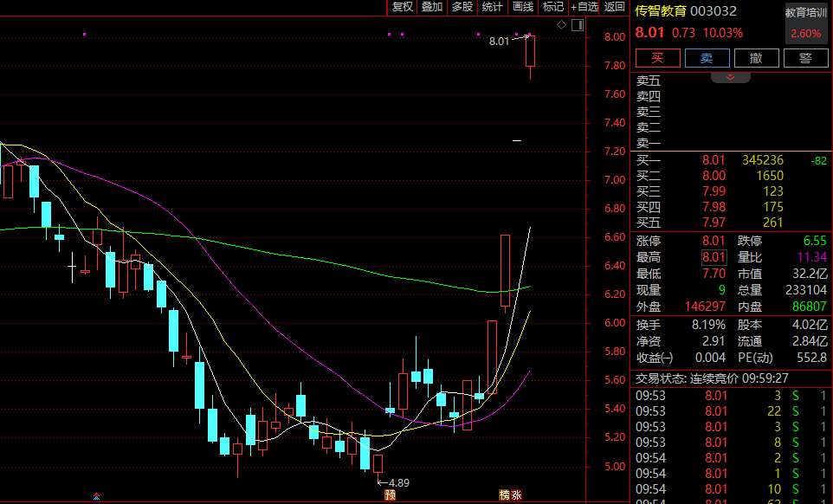
Task: Click the 买一 price 8.01
Action: (714, 160)
